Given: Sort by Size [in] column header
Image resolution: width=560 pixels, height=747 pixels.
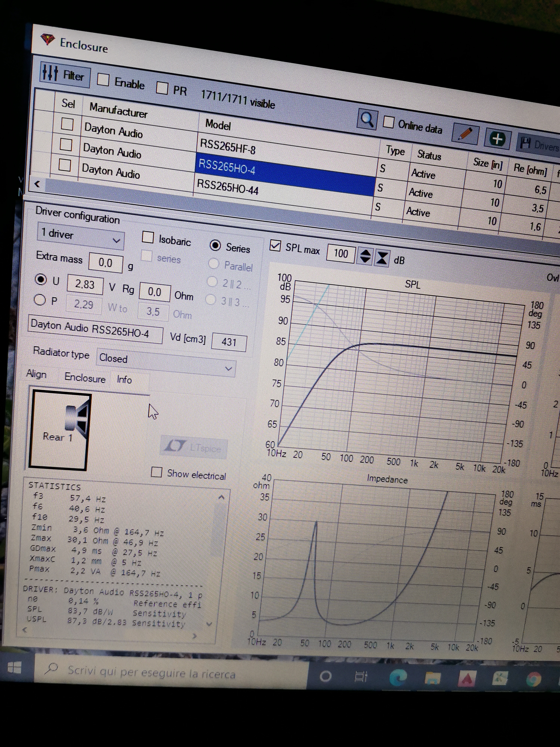Looking at the screenshot, I should pos(488,164).
